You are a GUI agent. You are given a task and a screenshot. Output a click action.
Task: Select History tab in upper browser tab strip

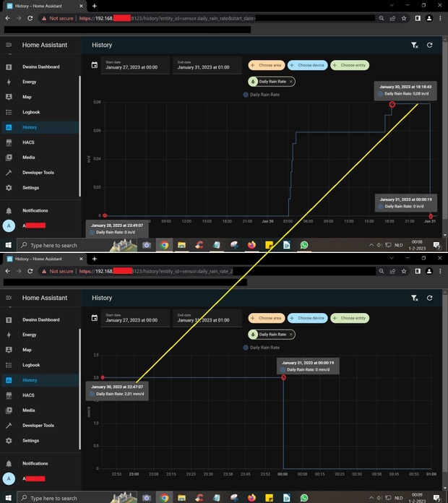coord(45,6)
